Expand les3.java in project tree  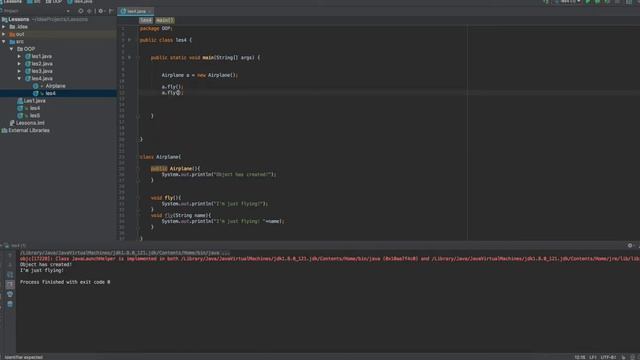[x=19, y=71]
